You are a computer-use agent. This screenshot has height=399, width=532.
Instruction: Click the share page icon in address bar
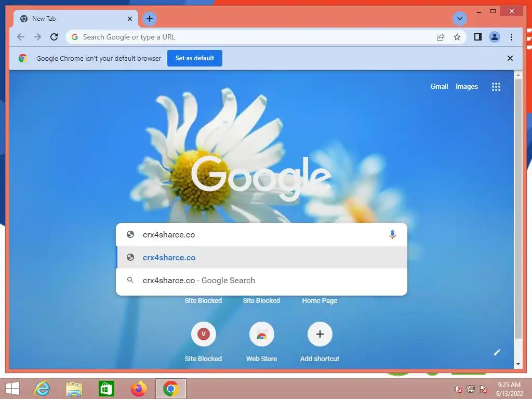441,37
